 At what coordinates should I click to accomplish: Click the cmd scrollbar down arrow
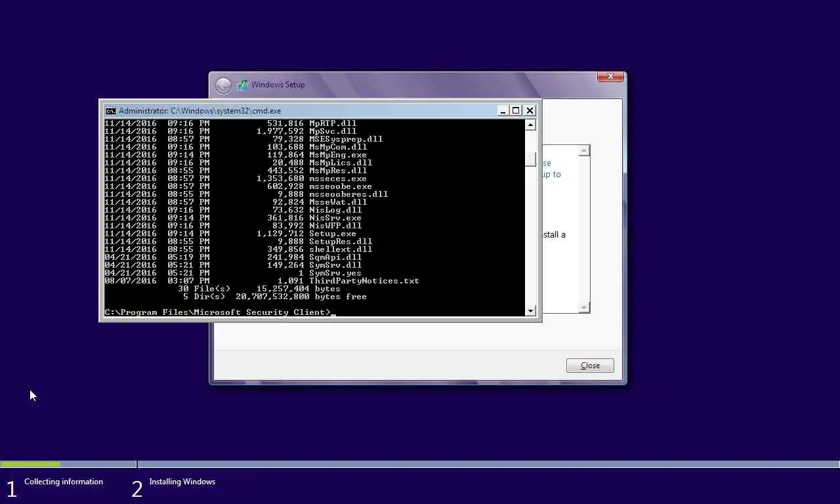click(x=530, y=310)
